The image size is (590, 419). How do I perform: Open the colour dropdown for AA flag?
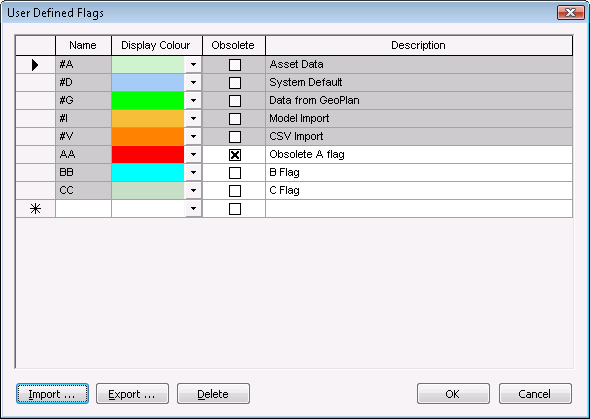(x=193, y=154)
